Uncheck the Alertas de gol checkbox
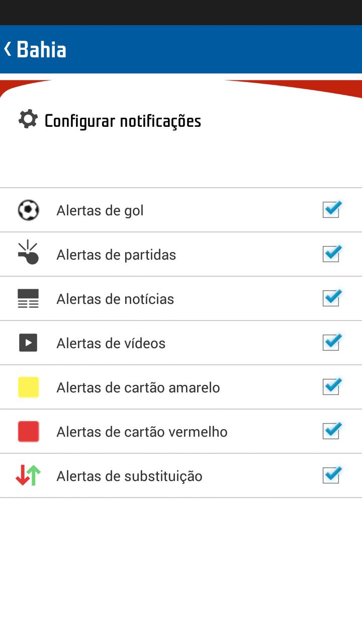 pyautogui.click(x=332, y=209)
